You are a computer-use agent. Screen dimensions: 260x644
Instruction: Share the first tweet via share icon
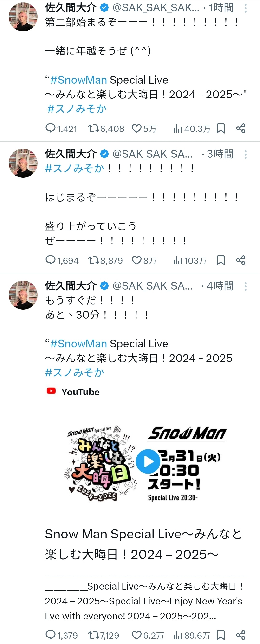coord(241,129)
